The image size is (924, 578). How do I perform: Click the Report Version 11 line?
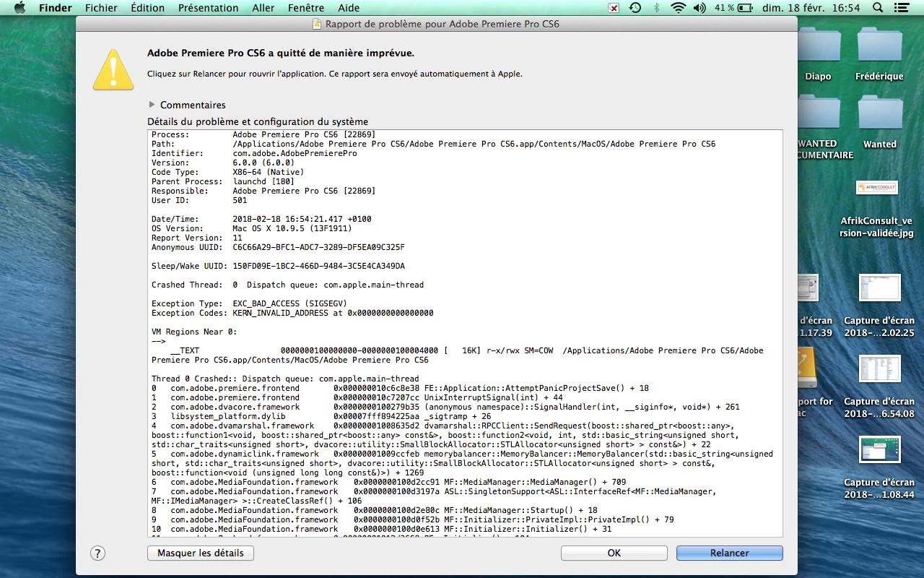tap(197, 238)
